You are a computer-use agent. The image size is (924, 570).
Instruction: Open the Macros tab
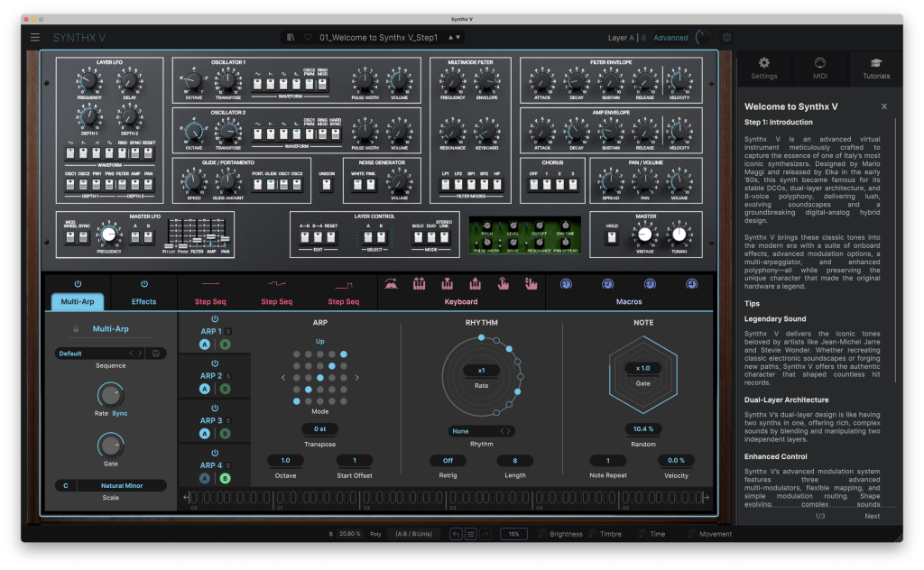tap(629, 301)
